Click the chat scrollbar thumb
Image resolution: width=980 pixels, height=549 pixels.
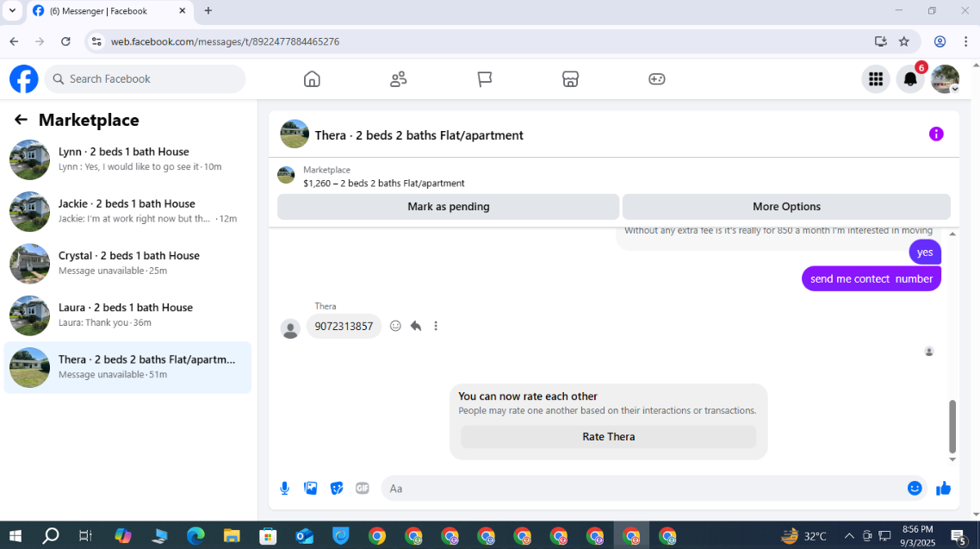coord(952,426)
